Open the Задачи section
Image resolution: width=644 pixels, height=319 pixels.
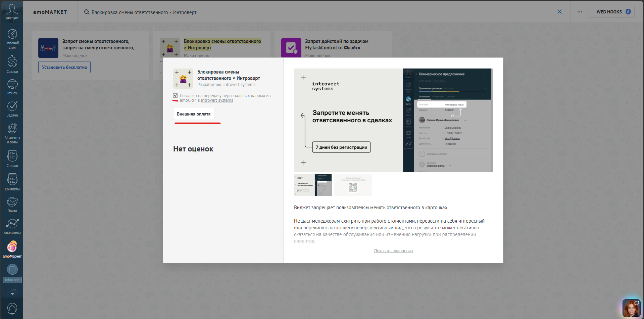(x=12, y=109)
